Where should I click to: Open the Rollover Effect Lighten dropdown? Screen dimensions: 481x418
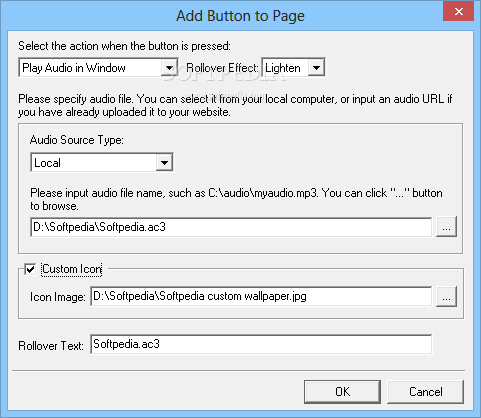(x=293, y=68)
